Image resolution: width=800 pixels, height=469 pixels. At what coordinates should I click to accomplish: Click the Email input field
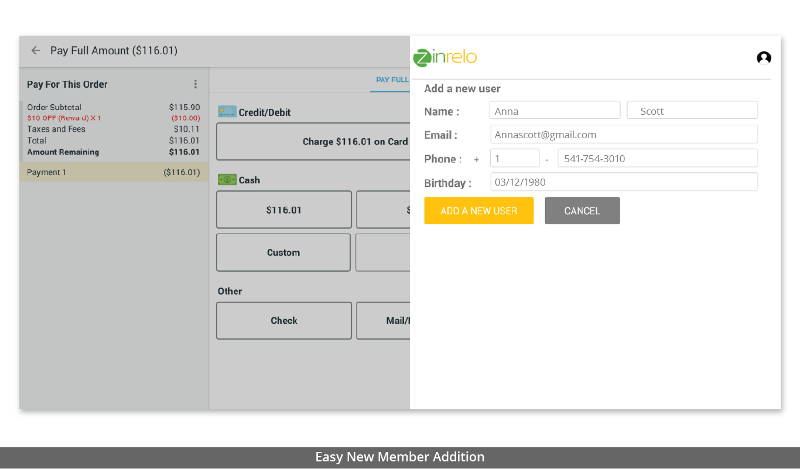[623, 135]
